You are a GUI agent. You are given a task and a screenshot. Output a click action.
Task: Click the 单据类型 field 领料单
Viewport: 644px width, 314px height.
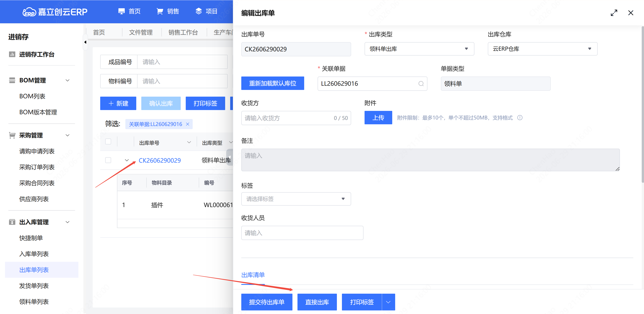pyautogui.click(x=496, y=83)
